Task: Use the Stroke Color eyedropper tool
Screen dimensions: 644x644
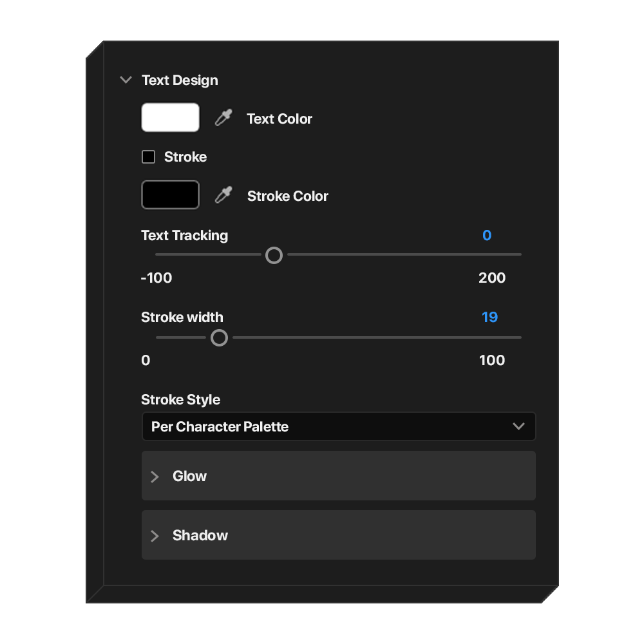Action: tap(223, 195)
